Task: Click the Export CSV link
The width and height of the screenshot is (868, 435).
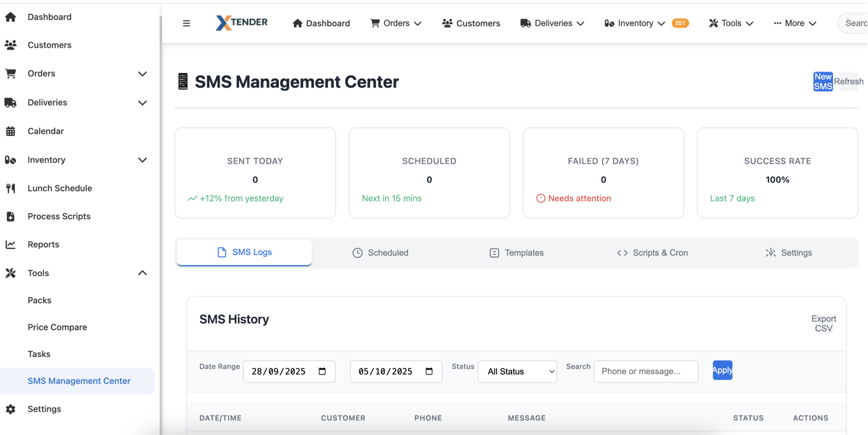Action: pos(823,323)
